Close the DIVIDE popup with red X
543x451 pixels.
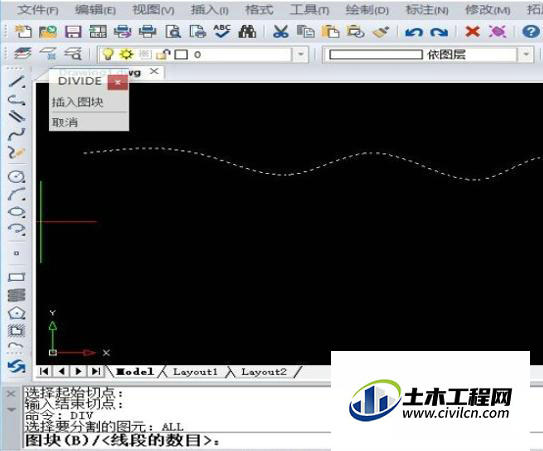coord(117,82)
